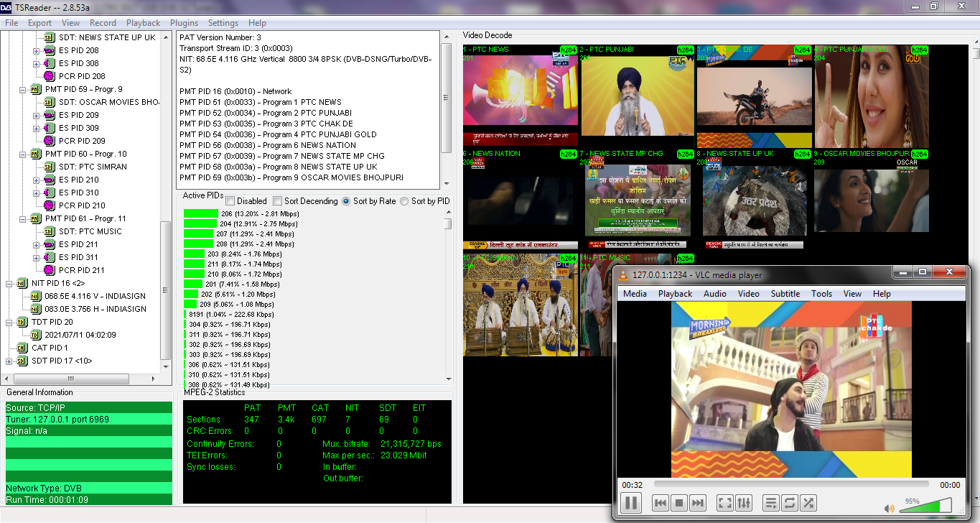This screenshot has width=980, height=523.
Task: Click VLC next media button
Action: [697, 503]
